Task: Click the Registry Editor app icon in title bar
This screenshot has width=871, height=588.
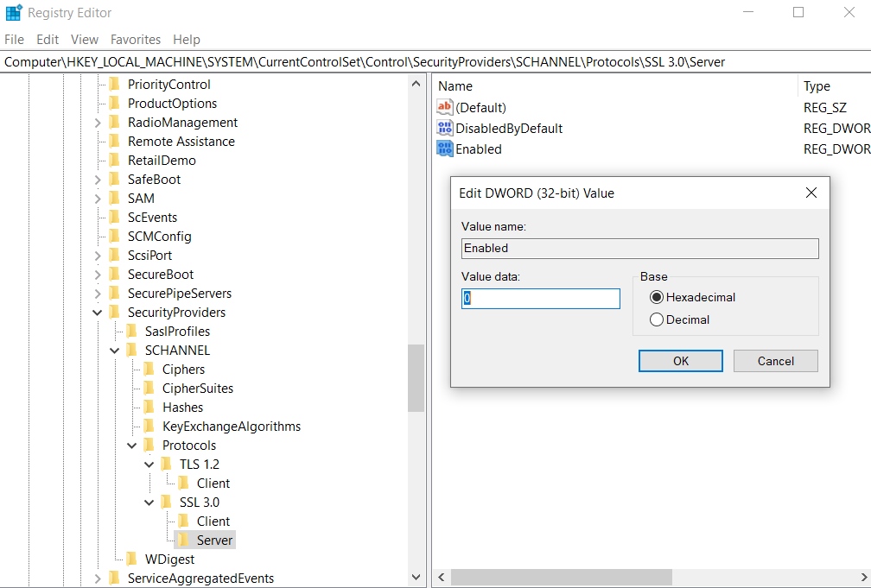Action: 14,13
